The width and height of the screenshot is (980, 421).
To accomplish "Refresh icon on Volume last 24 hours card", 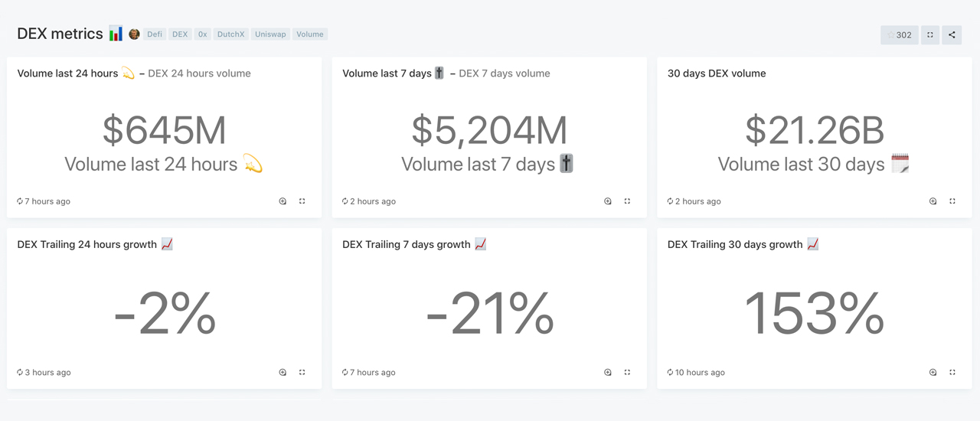I will click(20, 201).
